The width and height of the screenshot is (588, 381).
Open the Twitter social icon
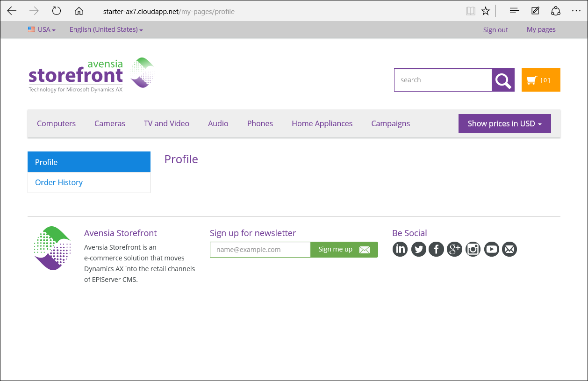418,249
